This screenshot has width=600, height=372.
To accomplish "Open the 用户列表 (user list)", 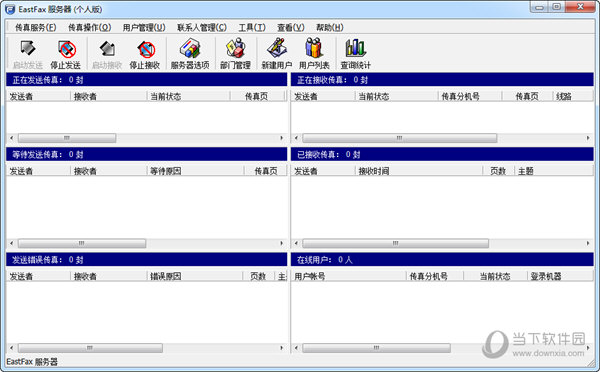I will [314, 54].
